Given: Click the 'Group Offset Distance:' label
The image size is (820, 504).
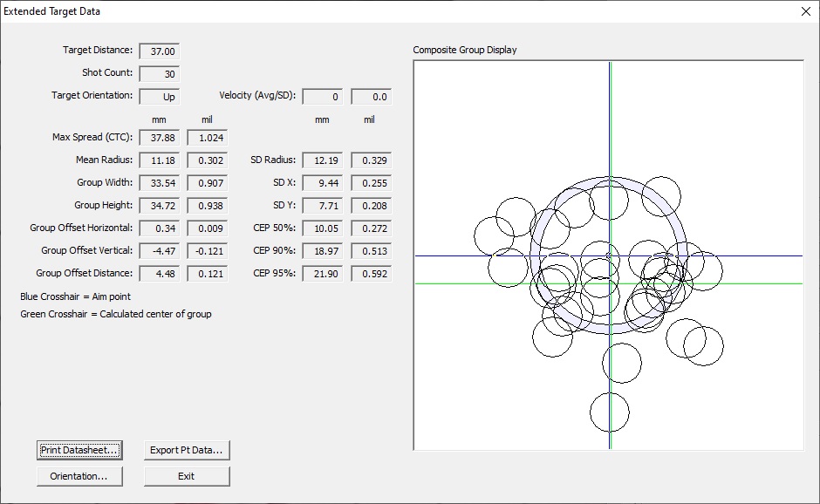Looking at the screenshot, I should (85, 273).
